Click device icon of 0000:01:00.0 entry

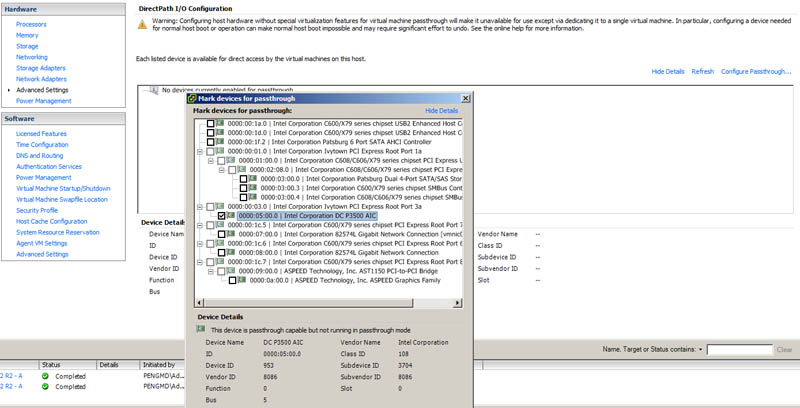point(231,160)
